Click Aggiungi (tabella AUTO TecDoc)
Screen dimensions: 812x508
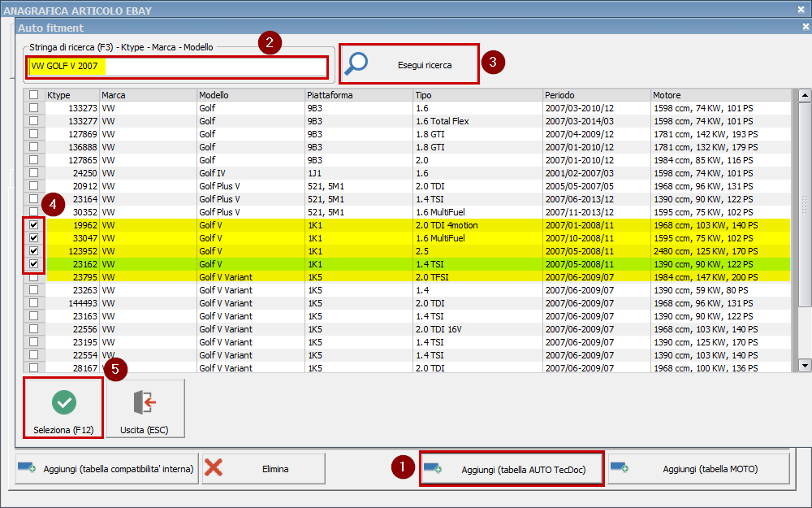[x=512, y=469]
